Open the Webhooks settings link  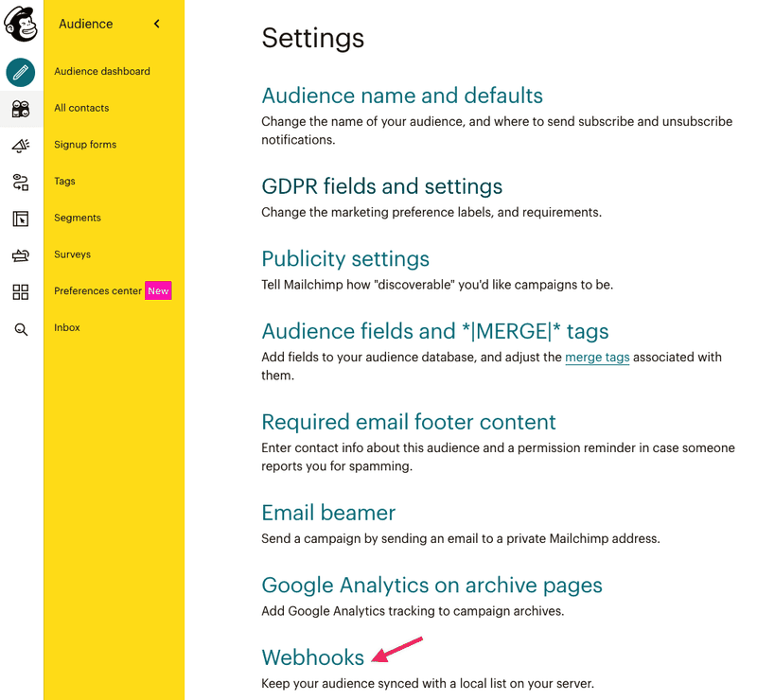(313, 657)
